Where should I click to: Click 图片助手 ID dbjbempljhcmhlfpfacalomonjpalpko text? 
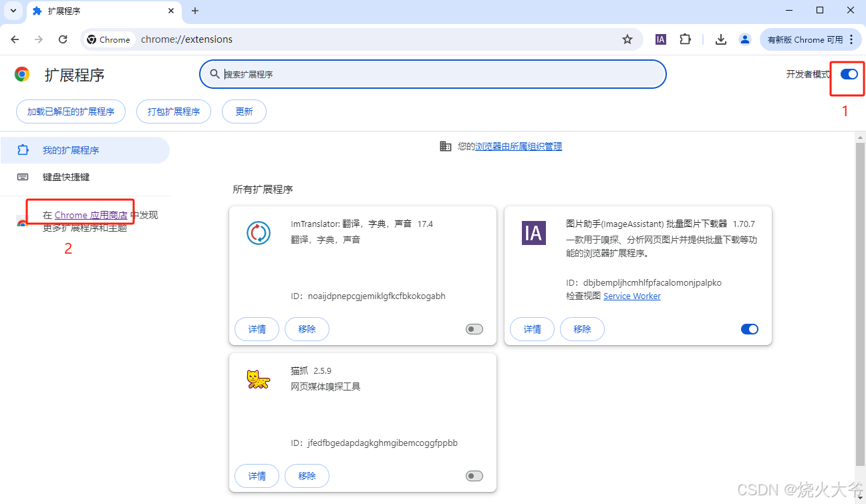pyautogui.click(x=644, y=282)
